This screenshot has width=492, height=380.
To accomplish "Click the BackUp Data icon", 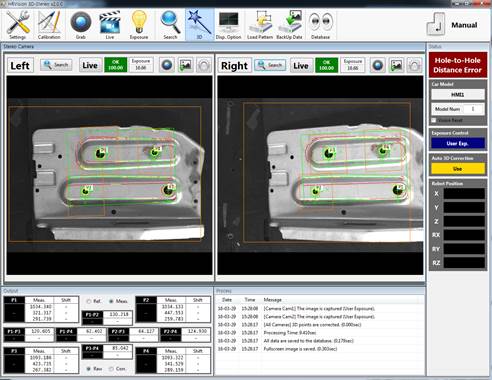I will [x=289, y=25].
